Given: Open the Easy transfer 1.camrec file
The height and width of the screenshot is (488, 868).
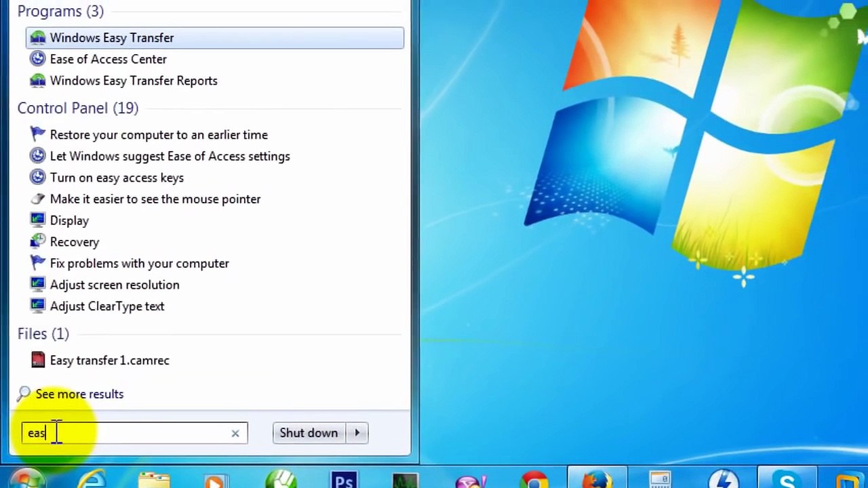Looking at the screenshot, I should (x=109, y=361).
